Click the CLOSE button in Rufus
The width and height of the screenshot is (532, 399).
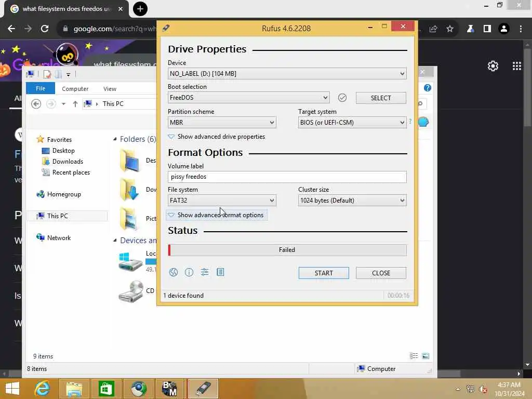pos(381,273)
